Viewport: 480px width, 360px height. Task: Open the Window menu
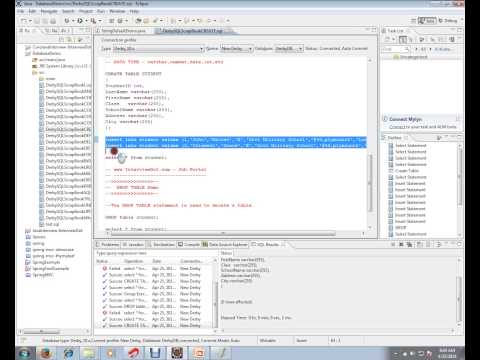pyautogui.click(x=117, y=11)
